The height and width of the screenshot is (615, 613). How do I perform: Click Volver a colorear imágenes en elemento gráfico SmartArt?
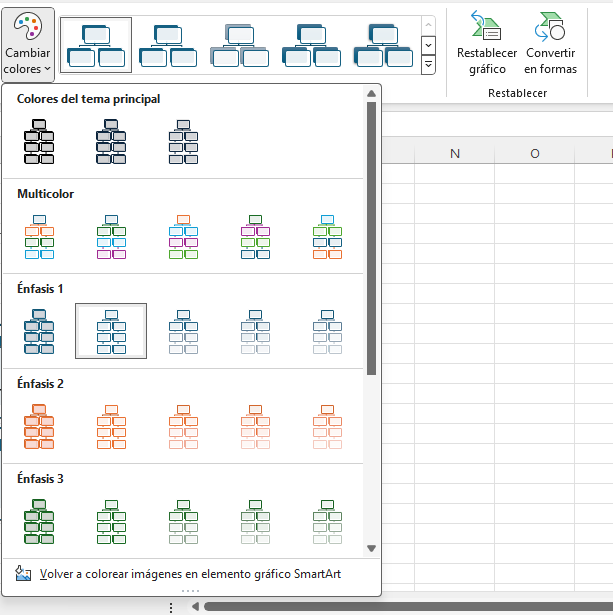(x=191, y=574)
